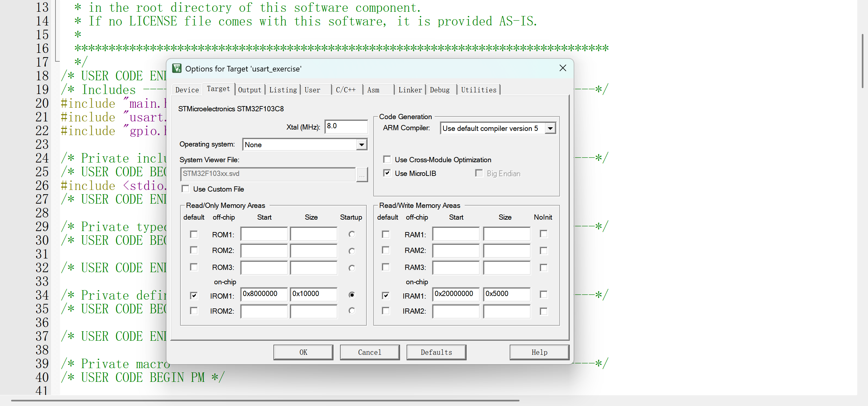Check the Use Custom File option

click(185, 189)
